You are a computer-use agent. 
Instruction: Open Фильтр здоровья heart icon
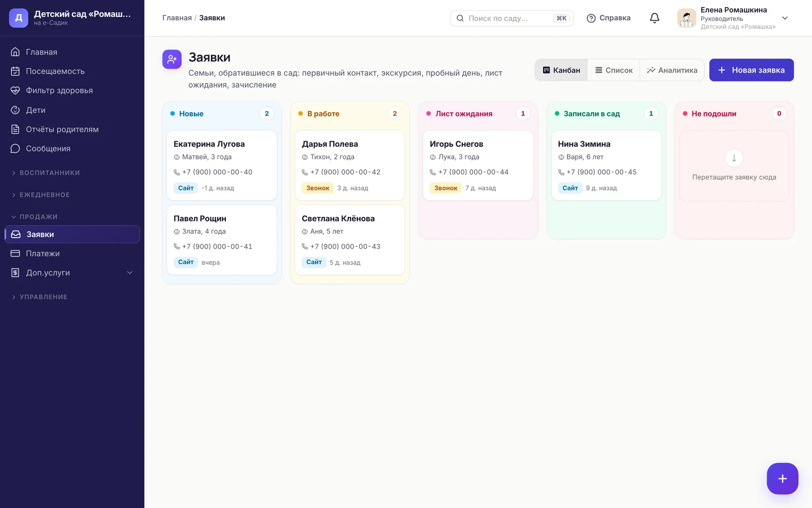tap(15, 90)
